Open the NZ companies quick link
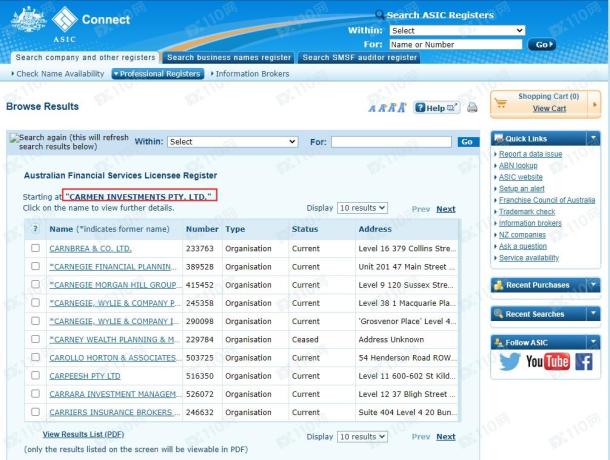This screenshot has height=460, width=610. pos(522,235)
